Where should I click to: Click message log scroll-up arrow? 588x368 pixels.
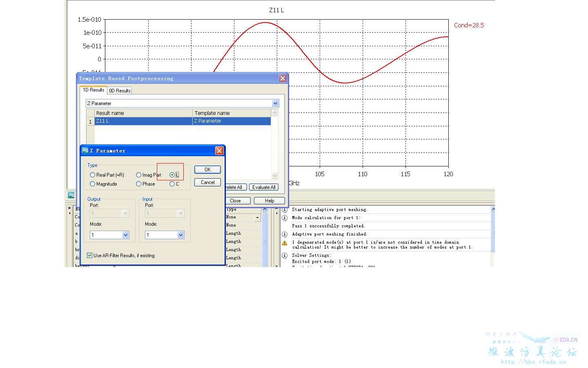[x=493, y=209]
